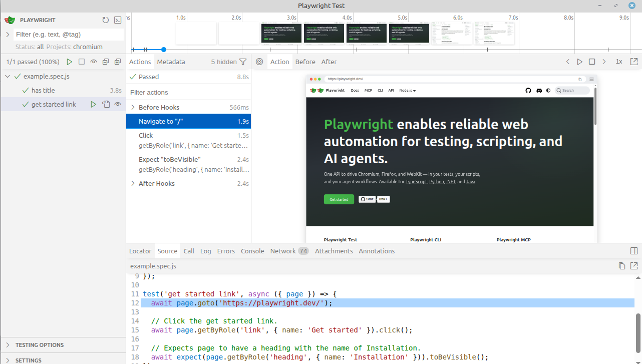The height and width of the screenshot is (364, 642).
Task: Collapse the example.spec.js test group
Action: 8,76
